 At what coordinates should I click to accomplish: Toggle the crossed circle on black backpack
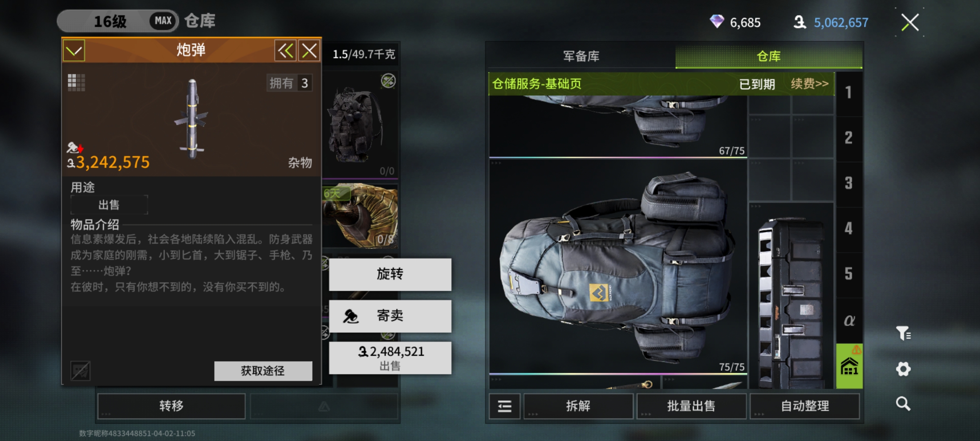[388, 81]
